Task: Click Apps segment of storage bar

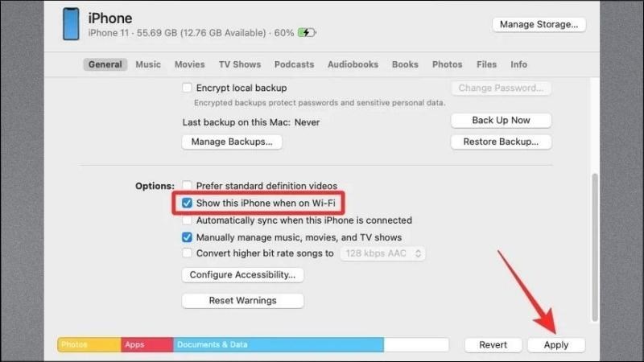Action: coord(147,345)
